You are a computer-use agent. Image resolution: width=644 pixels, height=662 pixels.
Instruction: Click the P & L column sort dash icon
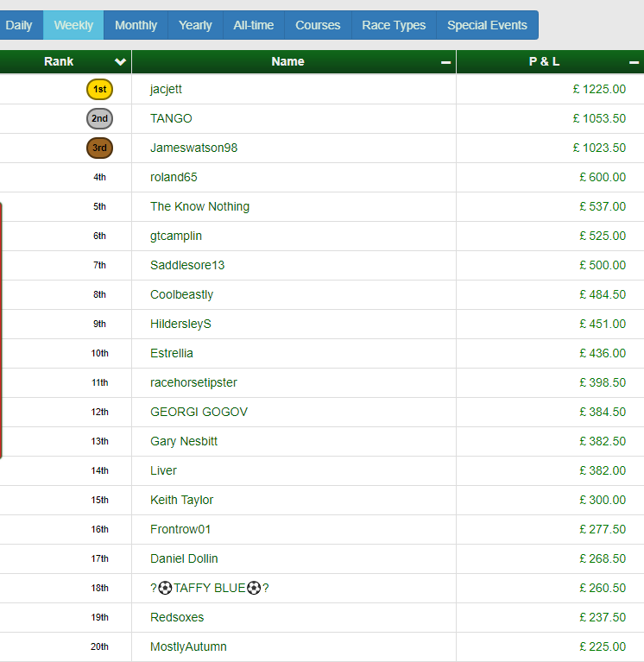634,62
